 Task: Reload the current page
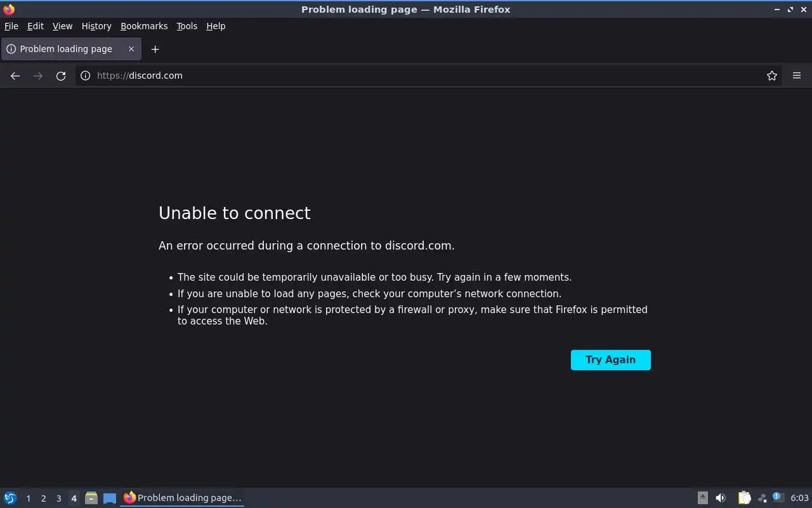point(61,76)
